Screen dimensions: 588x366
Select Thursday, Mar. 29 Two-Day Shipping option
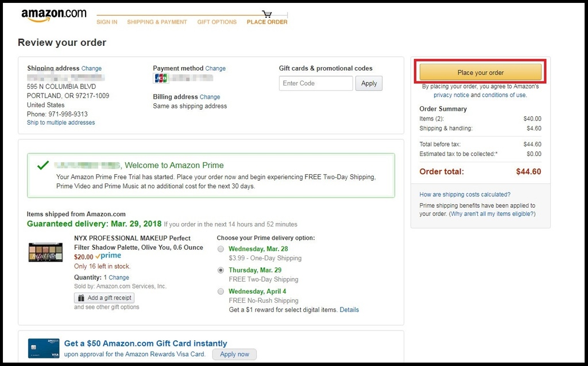(221, 270)
